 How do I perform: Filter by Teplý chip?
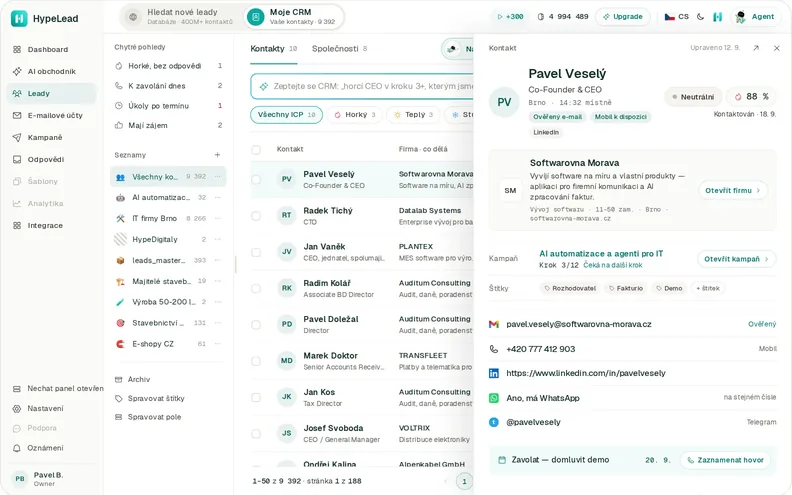(413, 115)
